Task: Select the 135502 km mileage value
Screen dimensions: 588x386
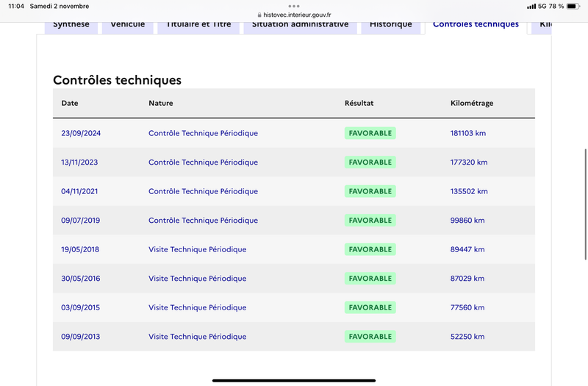Action: (x=469, y=191)
